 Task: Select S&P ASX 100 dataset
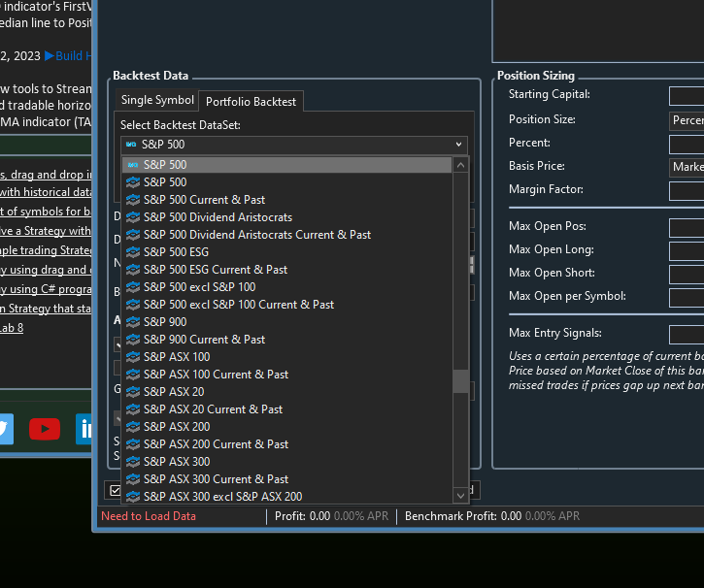[x=176, y=357]
